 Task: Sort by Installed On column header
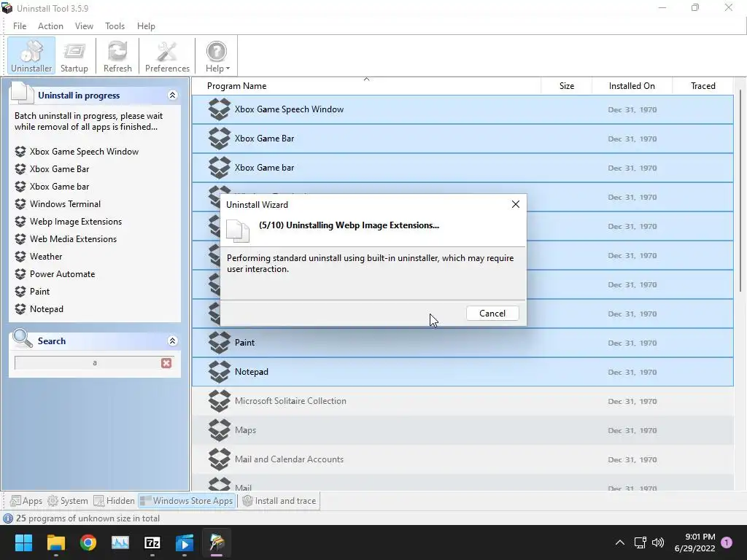tap(632, 86)
